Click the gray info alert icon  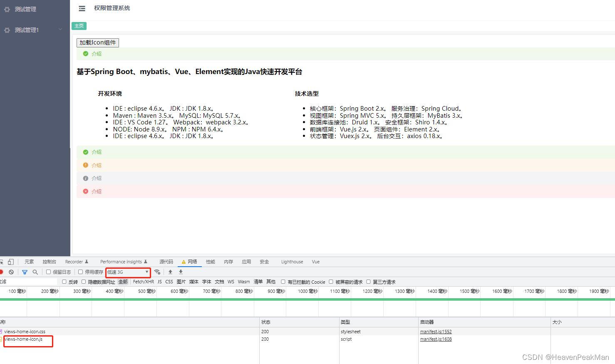pyautogui.click(x=86, y=178)
